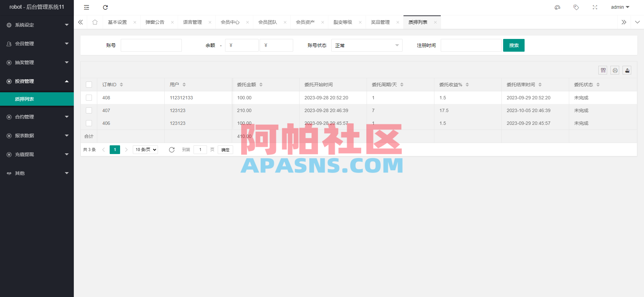Expand 其他 sidebar menu
The height and width of the screenshot is (297, 644).
point(37,173)
